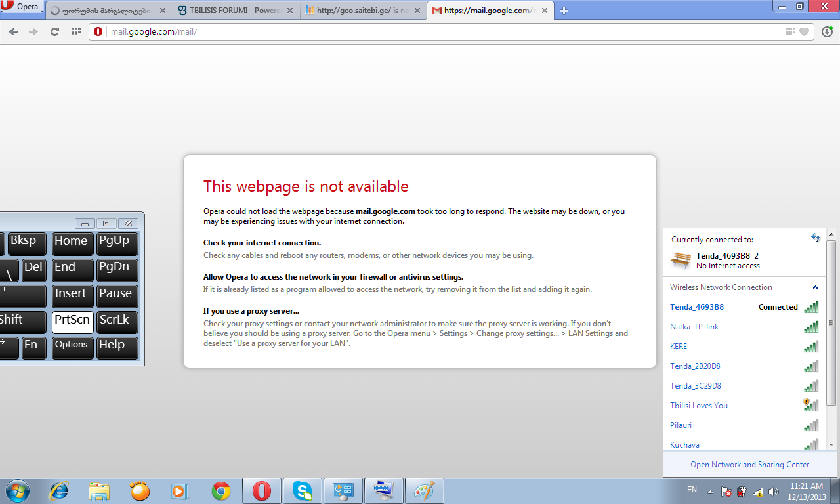
Task: Open the volume speaker icon in the tray
Action: (x=774, y=491)
